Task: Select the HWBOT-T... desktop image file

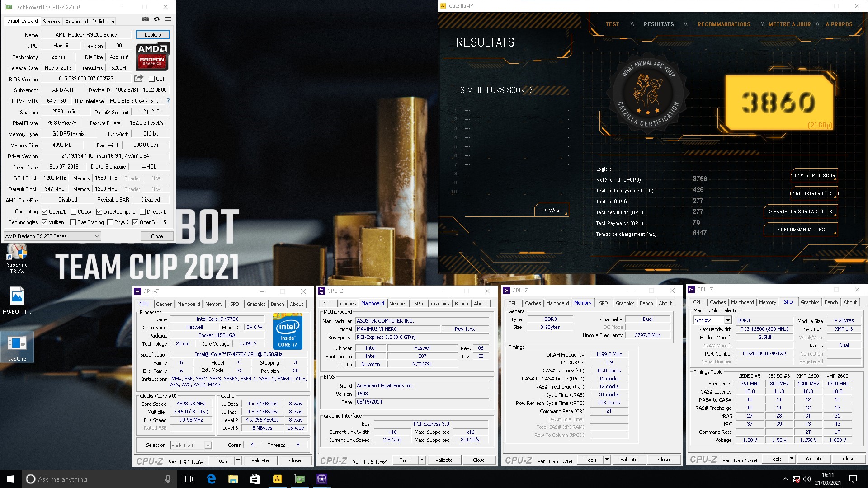Action: tap(17, 300)
